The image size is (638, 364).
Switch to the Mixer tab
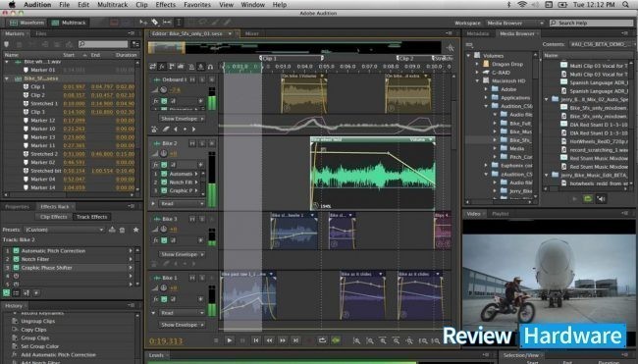(x=252, y=33)
